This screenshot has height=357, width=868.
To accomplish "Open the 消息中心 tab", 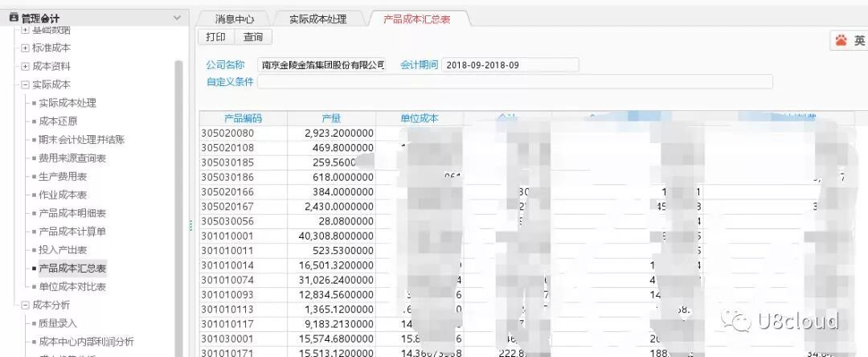I will pos(234,18).
